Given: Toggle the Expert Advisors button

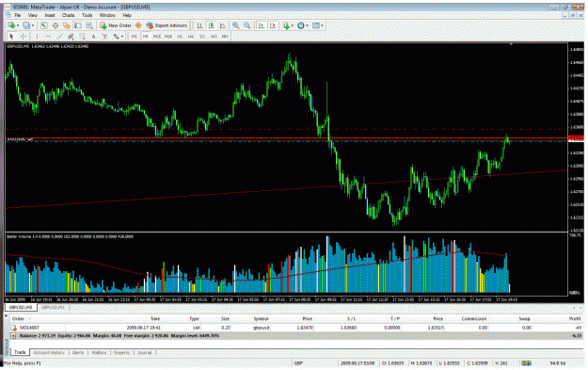Looking at the screenshot, I should pyautogui.click(x=167, y=25).
